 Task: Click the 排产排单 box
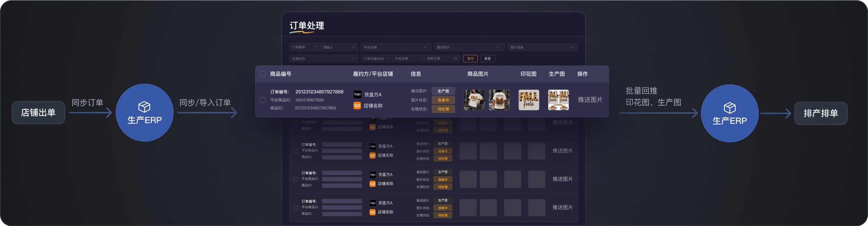pyautogui.click(x=821, y=113)
